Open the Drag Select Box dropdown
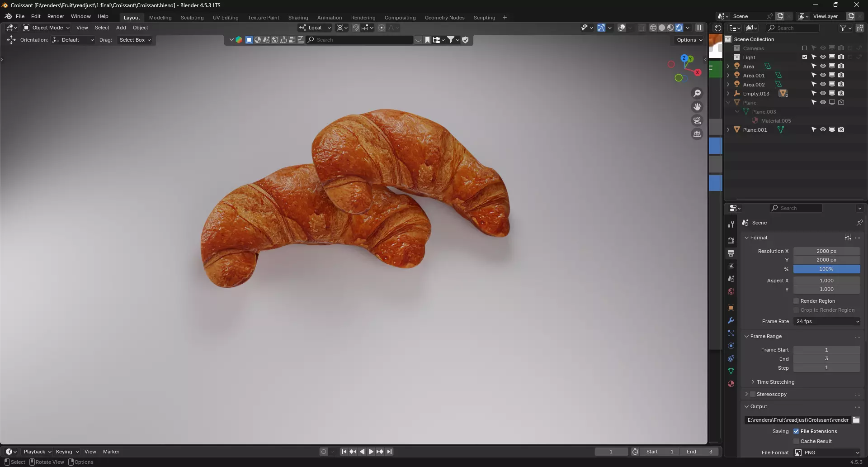 coord(135,40)
